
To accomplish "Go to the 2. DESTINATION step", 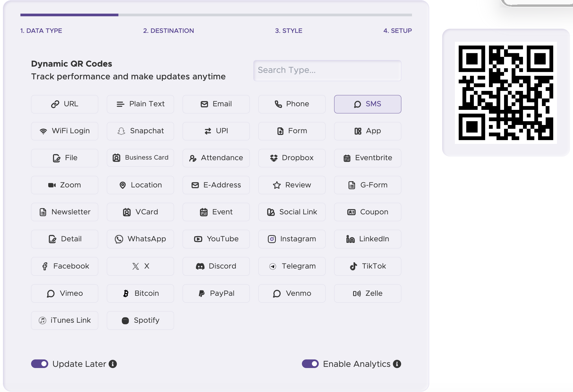I will [168, 30].
